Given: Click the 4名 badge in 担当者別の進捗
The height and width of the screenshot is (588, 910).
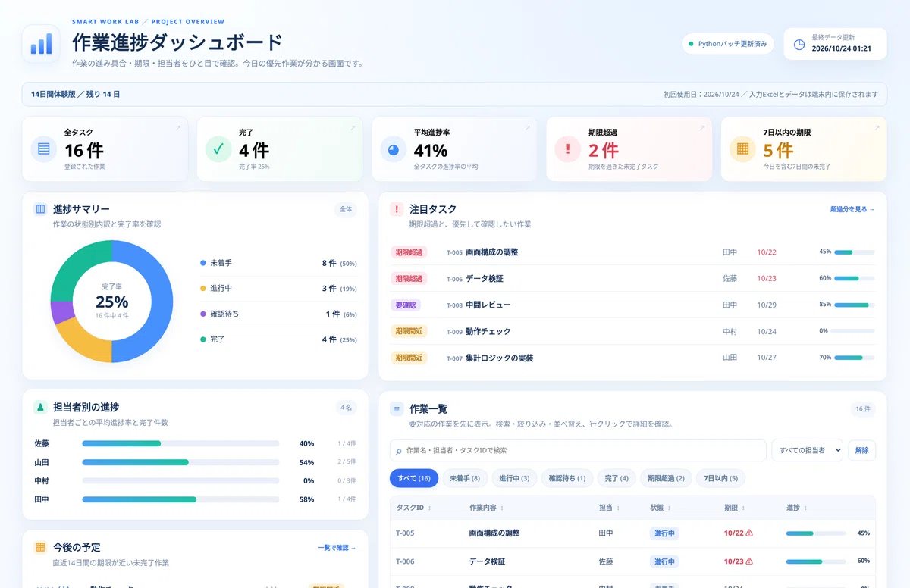Looking at the screenshot, I should [346, 408].
